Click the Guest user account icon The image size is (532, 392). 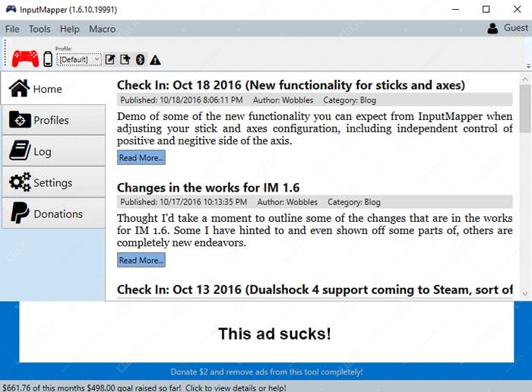coord(493,28)
